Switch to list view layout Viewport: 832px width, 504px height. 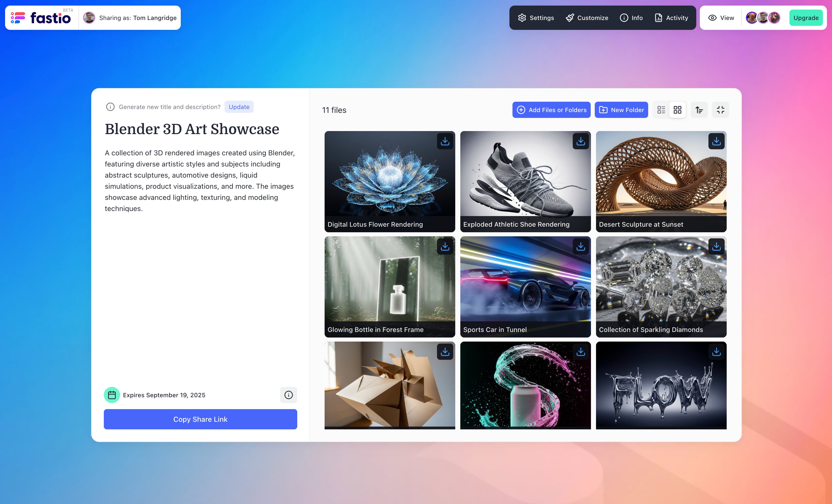(x=661, y=110)
